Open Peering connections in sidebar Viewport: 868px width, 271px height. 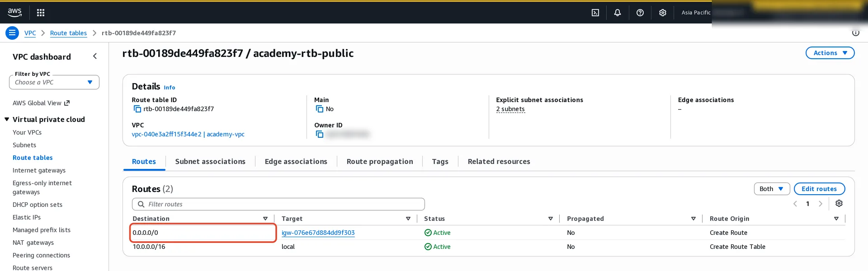tap(41, 255)
